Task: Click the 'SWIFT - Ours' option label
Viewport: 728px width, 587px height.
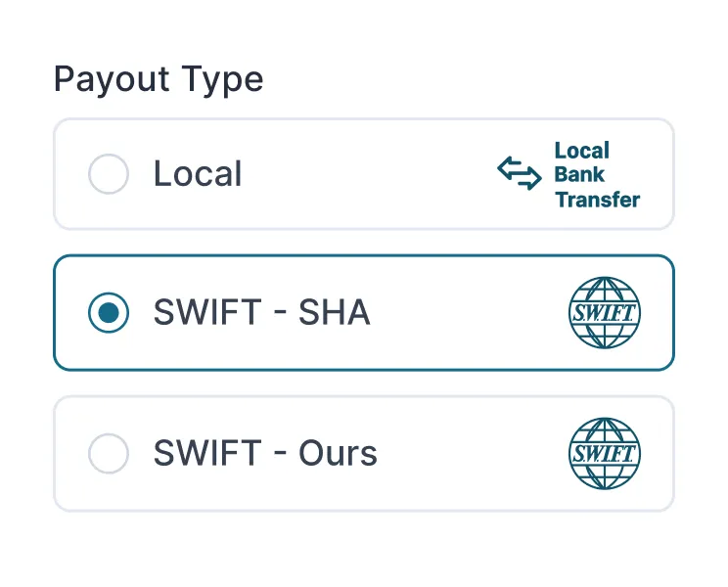Action: (265, 453)
